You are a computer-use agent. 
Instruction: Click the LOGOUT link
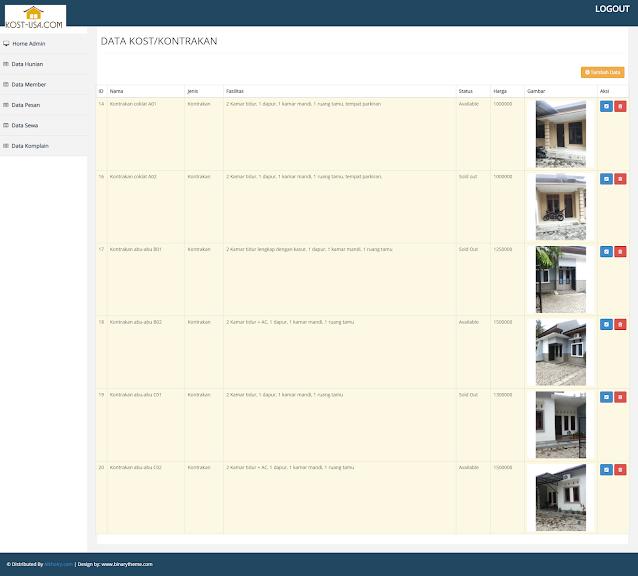(612, 9)
